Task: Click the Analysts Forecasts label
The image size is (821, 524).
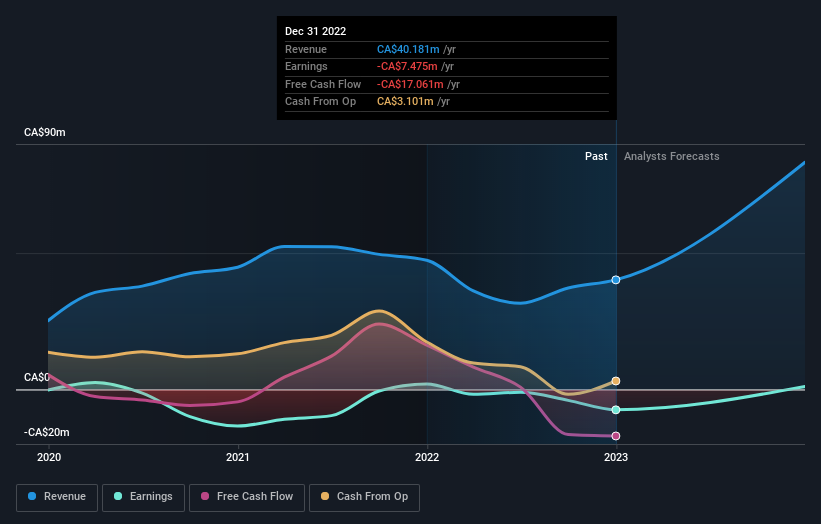Action: pos(671,157)
